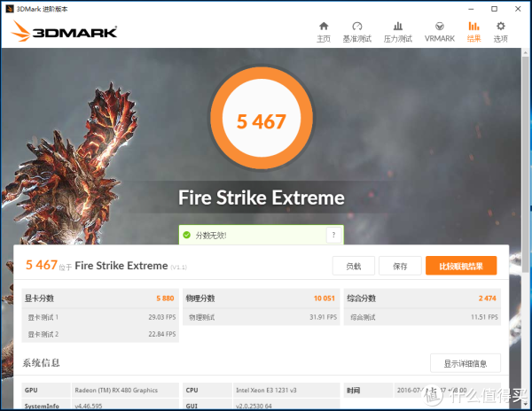The width and height of the screenshot is (532, 411).
Task: Click the 显卡分数 header label
Action: 39,299
